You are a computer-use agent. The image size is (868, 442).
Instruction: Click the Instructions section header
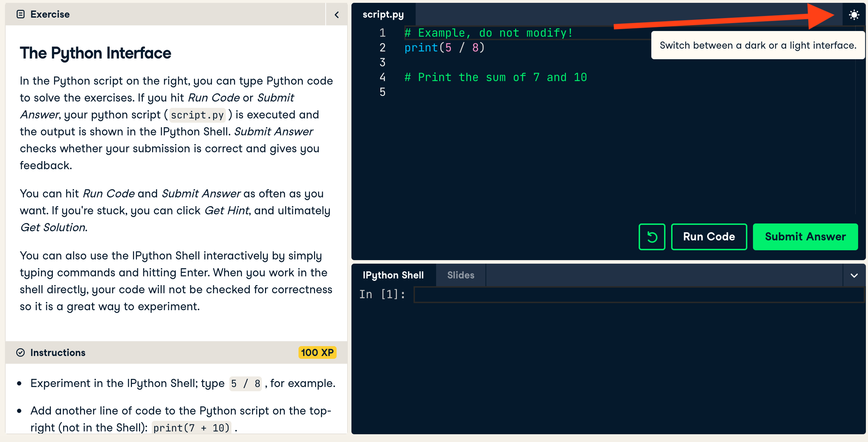(58, 352)
